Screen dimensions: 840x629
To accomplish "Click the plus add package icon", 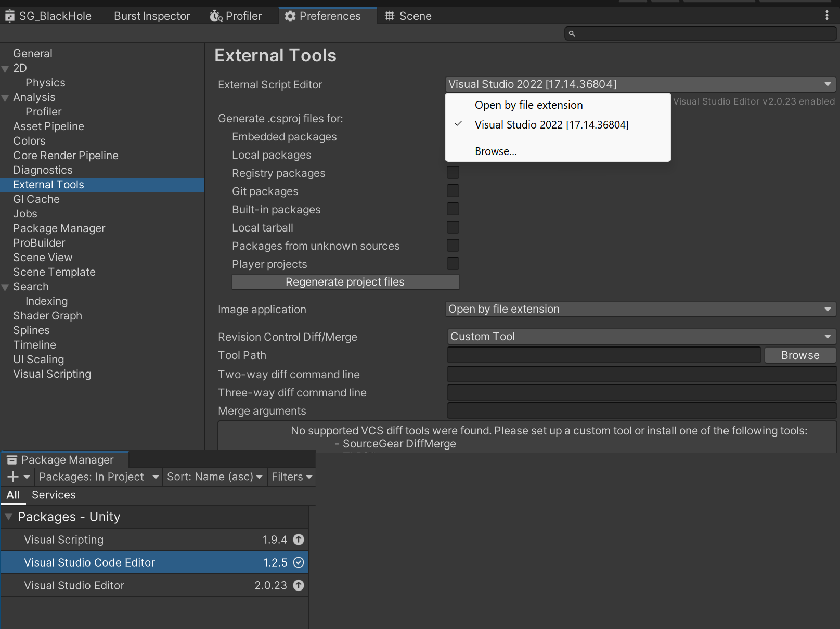I will (x=13, y=477).
